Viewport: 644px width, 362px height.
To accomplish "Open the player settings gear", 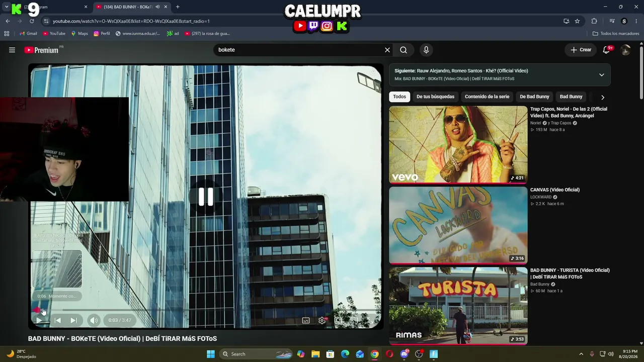I will click(322, 320).
